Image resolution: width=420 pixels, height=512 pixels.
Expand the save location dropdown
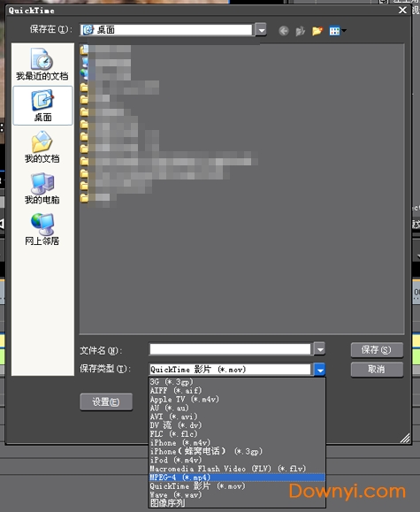coord(261,30)
